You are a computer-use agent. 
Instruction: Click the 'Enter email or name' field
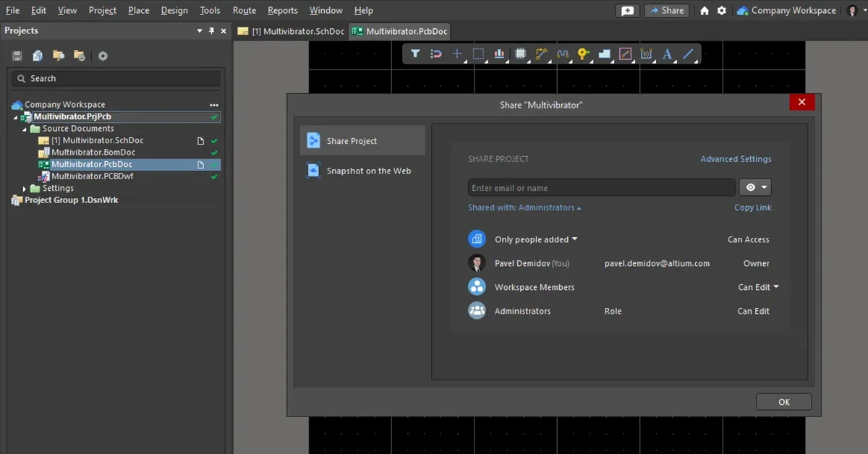601,188
